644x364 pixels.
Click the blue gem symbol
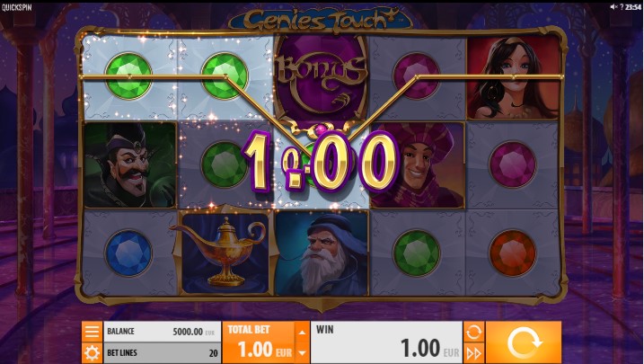click(x=128, y=253)
